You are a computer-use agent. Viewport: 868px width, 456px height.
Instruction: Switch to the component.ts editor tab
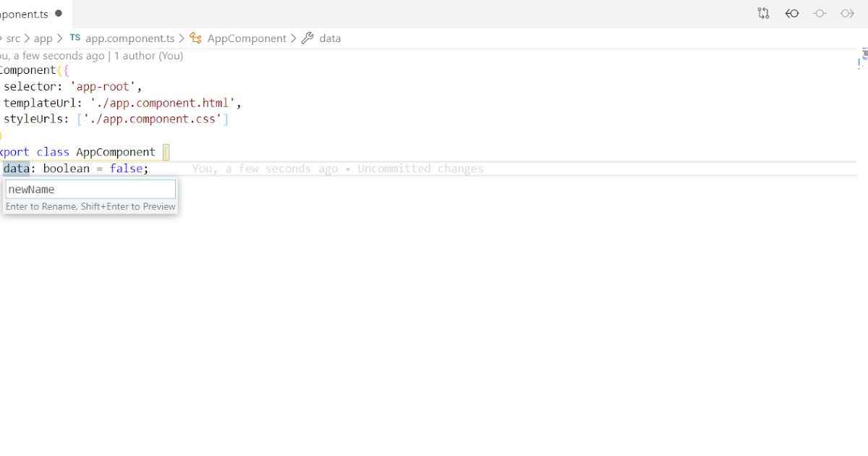25,13
